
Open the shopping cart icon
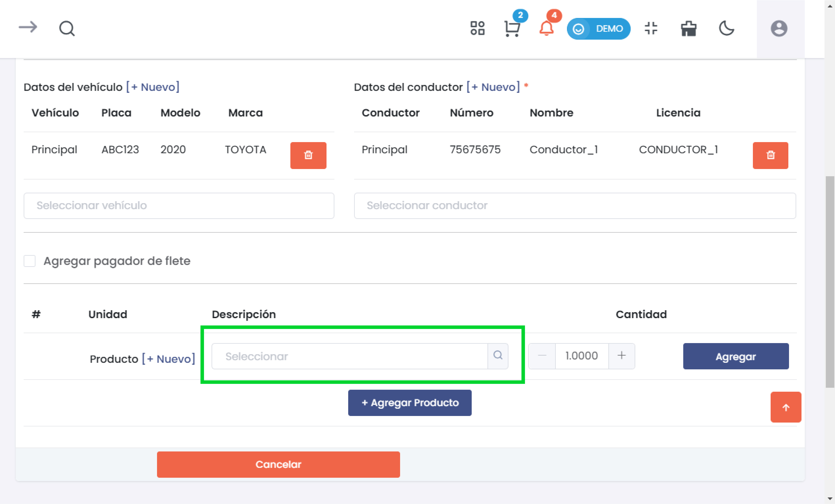pos(512,28)
